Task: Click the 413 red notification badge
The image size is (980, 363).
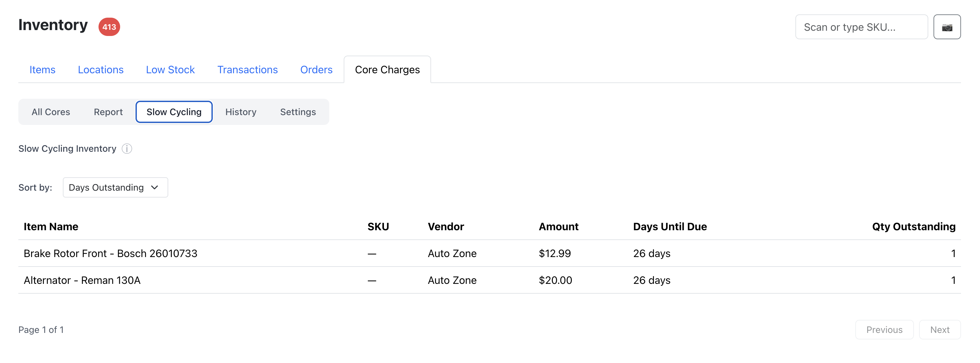Action: pos(109,27)
